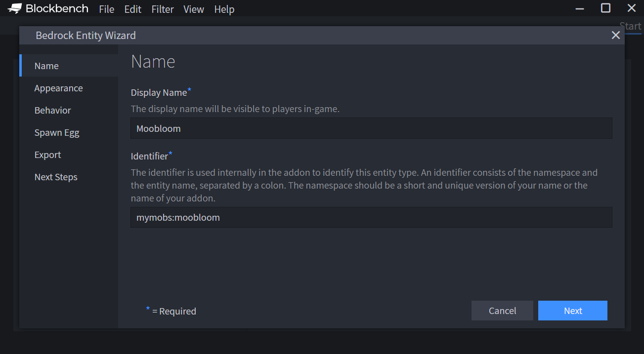Close the Bedrock Entity Wizard dialog
This screenshot has height=354, width=644.
pos(615,35)
